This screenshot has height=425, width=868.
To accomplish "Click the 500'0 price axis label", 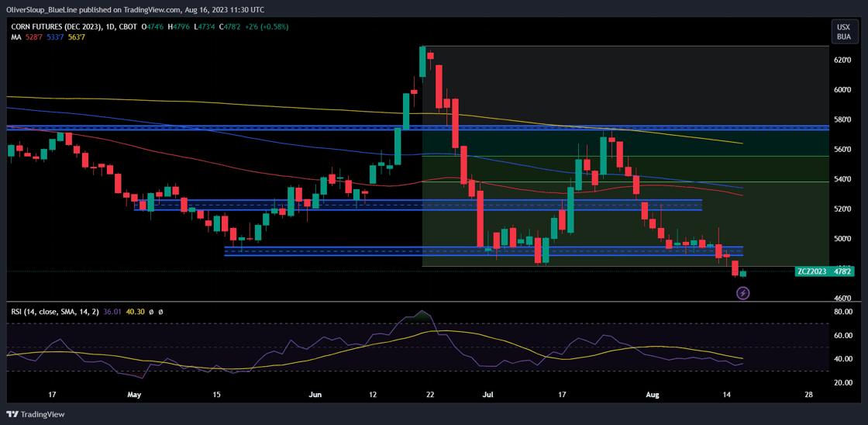I will pos(842,239).
